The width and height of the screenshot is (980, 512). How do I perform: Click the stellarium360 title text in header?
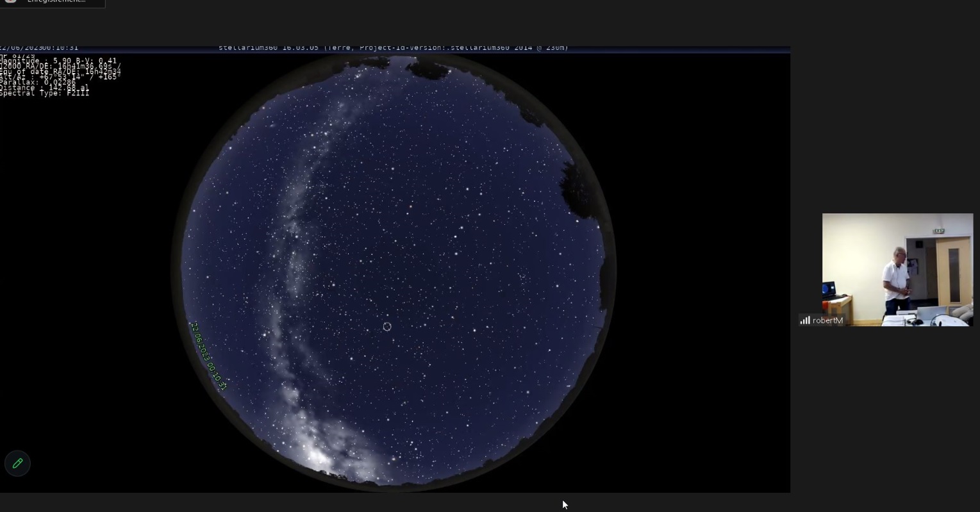pyautogui.click(x=394, y=47)
